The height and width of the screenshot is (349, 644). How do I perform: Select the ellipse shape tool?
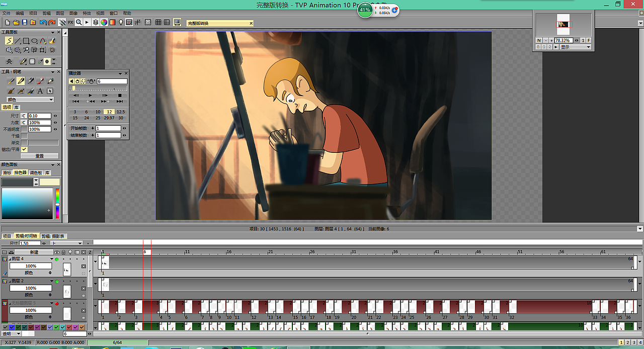[x=35, y=41]
